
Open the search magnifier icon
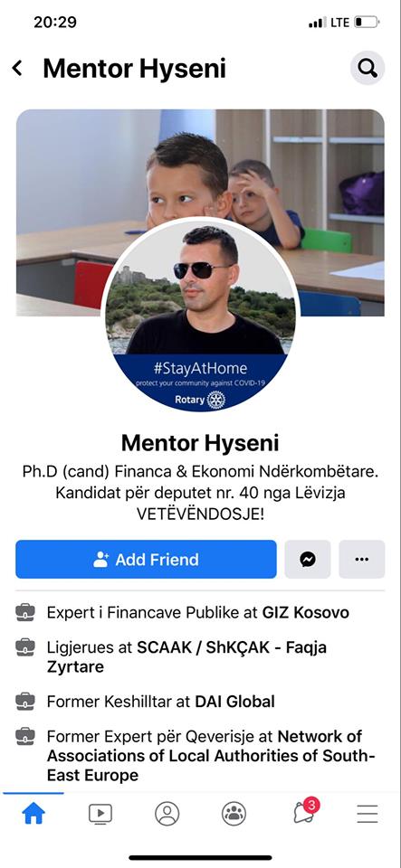click(x=368, y=68)
